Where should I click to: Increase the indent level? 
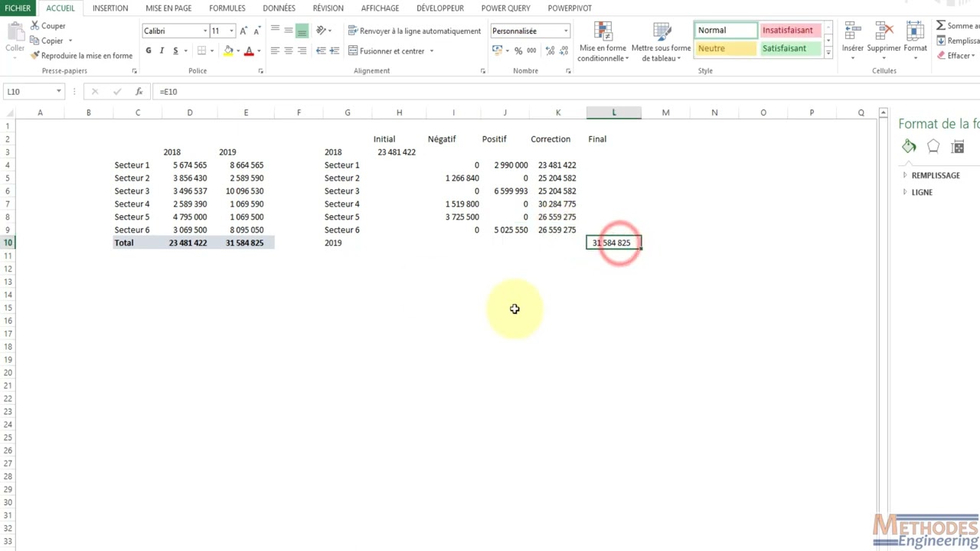click(x=334, y=51)
